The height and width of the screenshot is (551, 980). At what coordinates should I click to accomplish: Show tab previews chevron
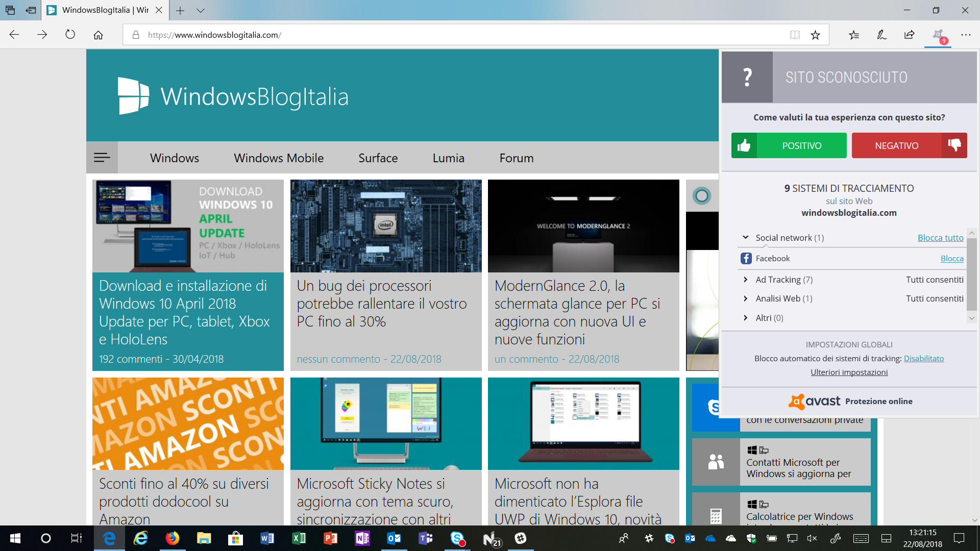[x=201, y=10]
